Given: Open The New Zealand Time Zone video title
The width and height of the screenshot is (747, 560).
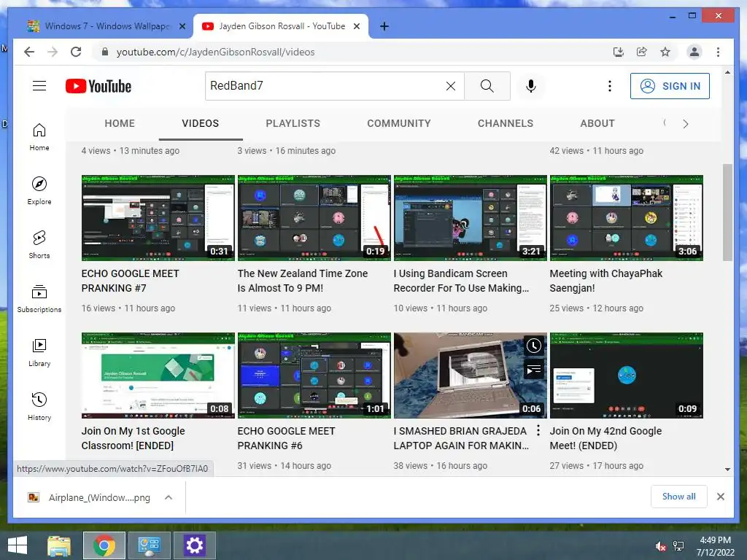Looking at the screenshot, I should click(303, 281).
